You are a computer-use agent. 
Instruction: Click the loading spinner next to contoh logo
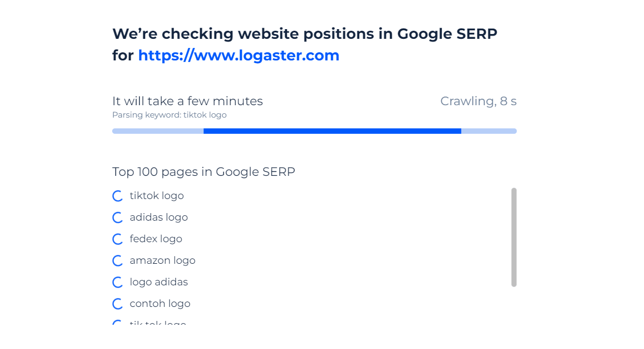tap(118, 304)
